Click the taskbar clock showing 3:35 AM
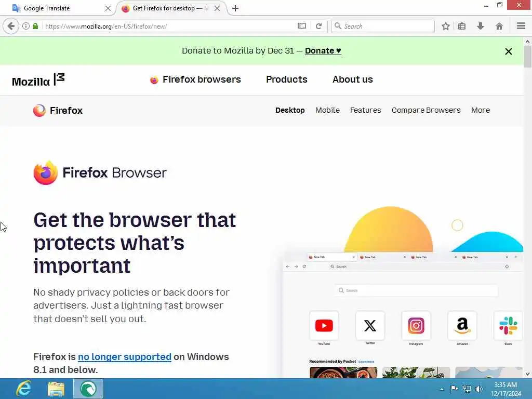This screenshot has height=399, width=532. point(506,389)
